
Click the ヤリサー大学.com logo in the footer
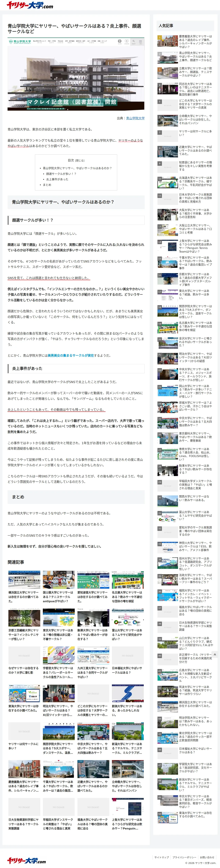coord(26,861)
